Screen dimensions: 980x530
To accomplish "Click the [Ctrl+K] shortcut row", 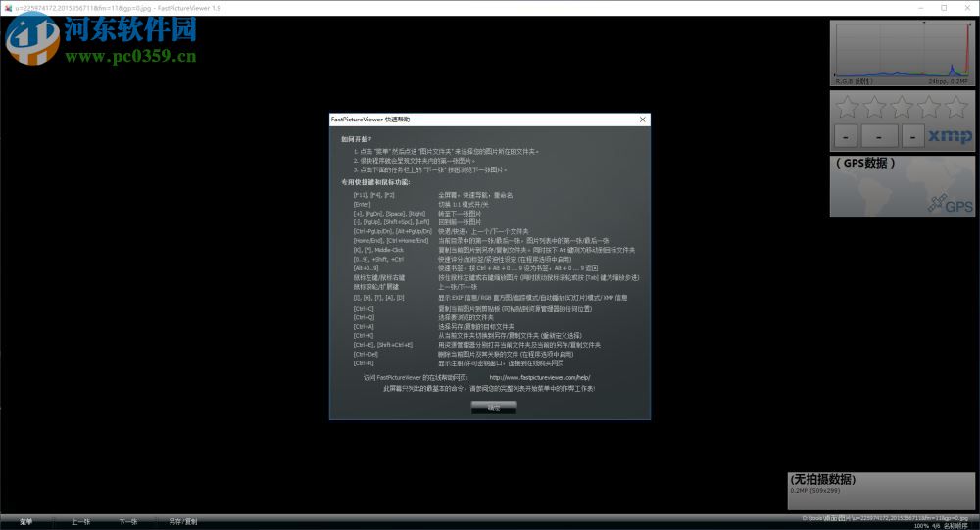I will (x=467, y=336).
